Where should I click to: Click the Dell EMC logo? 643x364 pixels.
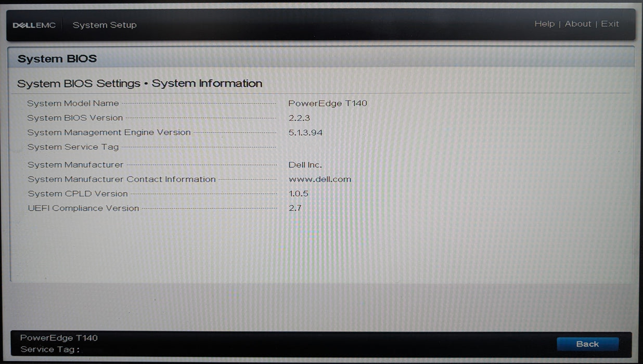[x=34, y=25]
